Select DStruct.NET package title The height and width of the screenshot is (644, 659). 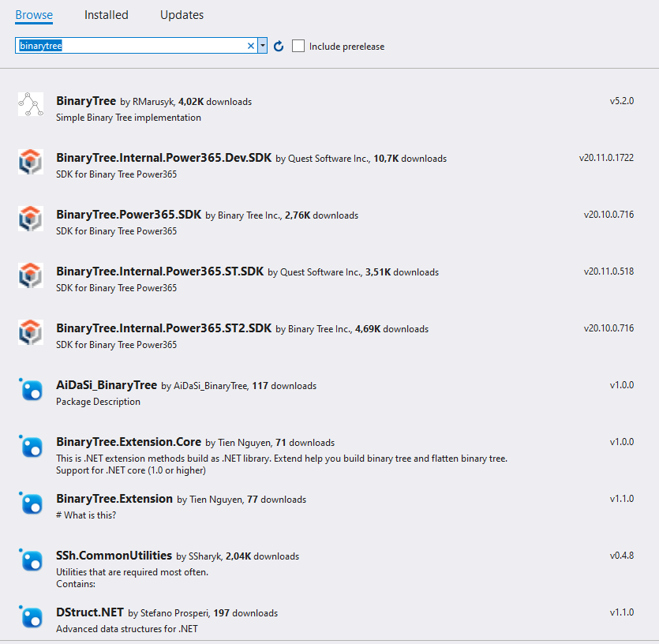90,612
